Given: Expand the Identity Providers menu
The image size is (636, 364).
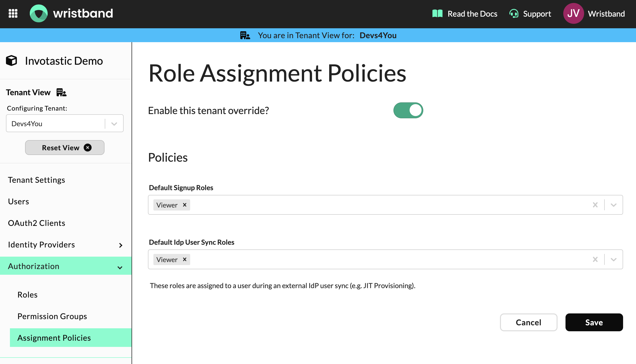Looking at the screenshot, I should pos(120,245).
